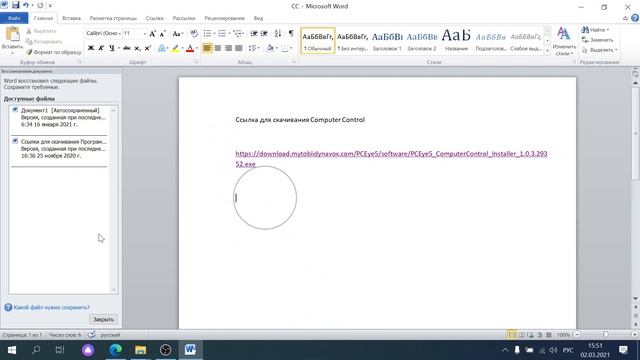Align text to the left
Screen dimensions: 640x360
pyautogui.click(x=207, y=48)
